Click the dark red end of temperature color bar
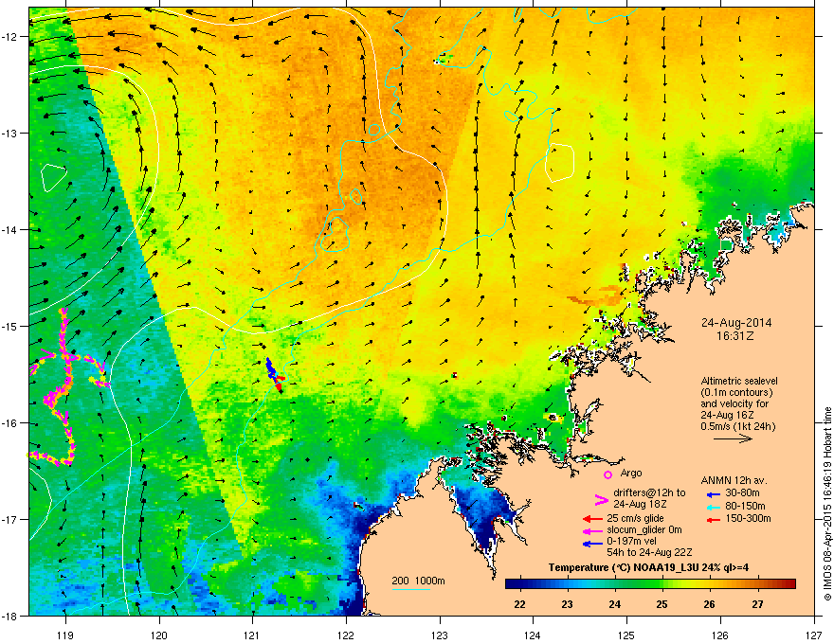This screenshot has width=834, height=644. click(789, 583)
